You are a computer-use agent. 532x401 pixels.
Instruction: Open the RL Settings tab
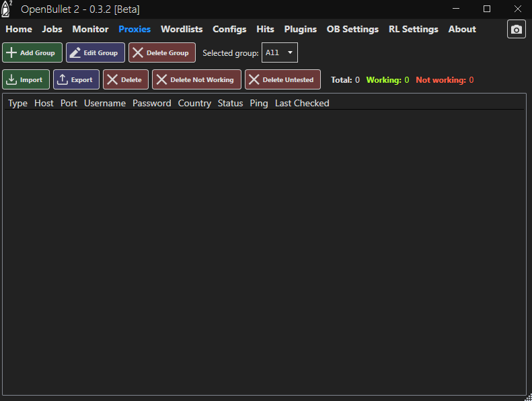point(413,30)
